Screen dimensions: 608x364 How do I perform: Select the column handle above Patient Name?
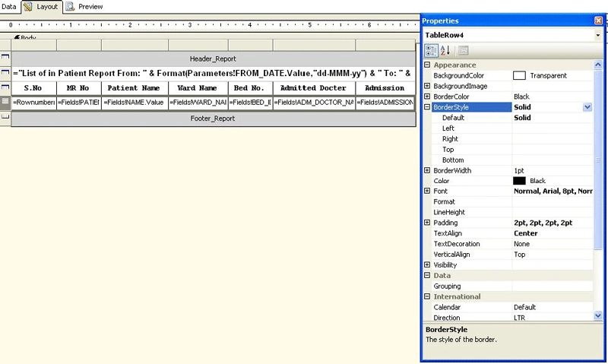135,45
